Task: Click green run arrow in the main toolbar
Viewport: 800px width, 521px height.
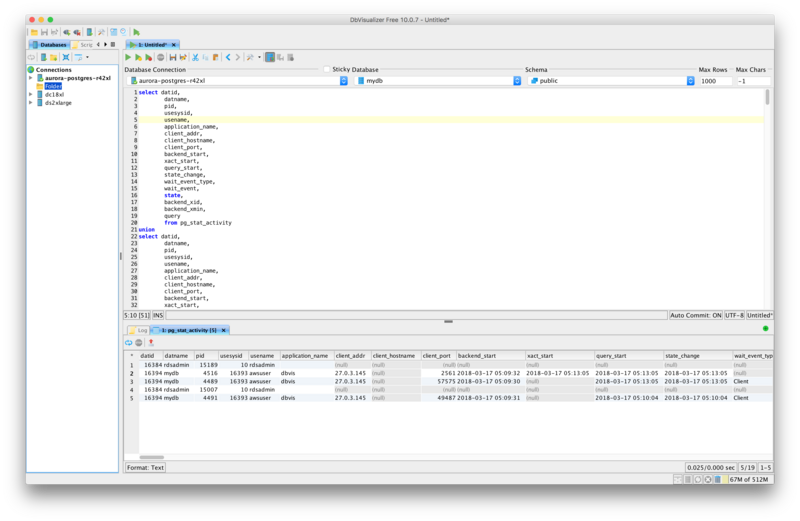Action: [136, 32]
